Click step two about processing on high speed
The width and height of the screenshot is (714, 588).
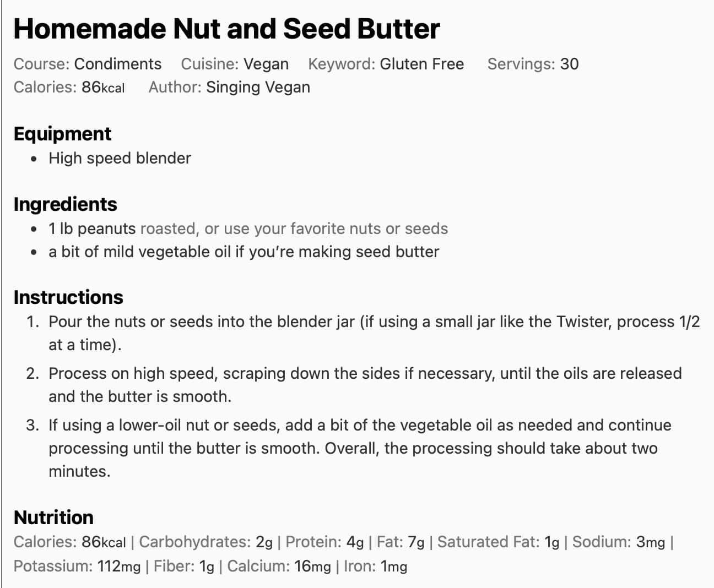[x=365, y=373]
